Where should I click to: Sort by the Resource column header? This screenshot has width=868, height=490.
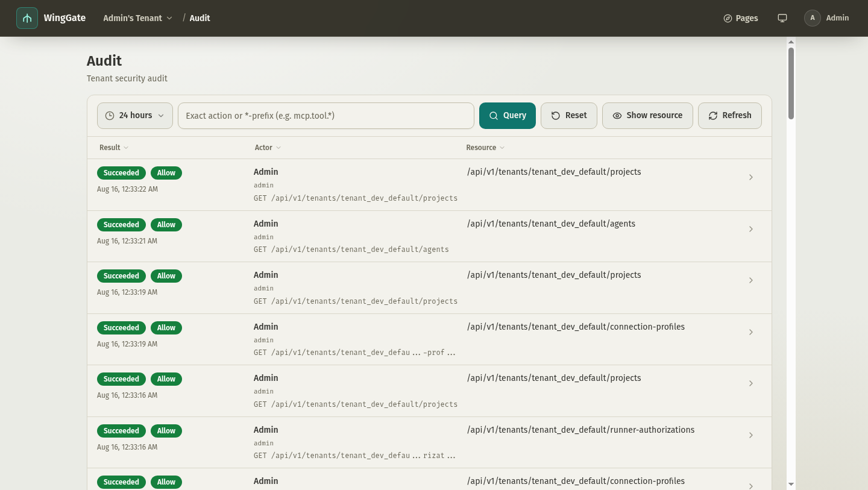pyautogui.click(x=485, y=148)
